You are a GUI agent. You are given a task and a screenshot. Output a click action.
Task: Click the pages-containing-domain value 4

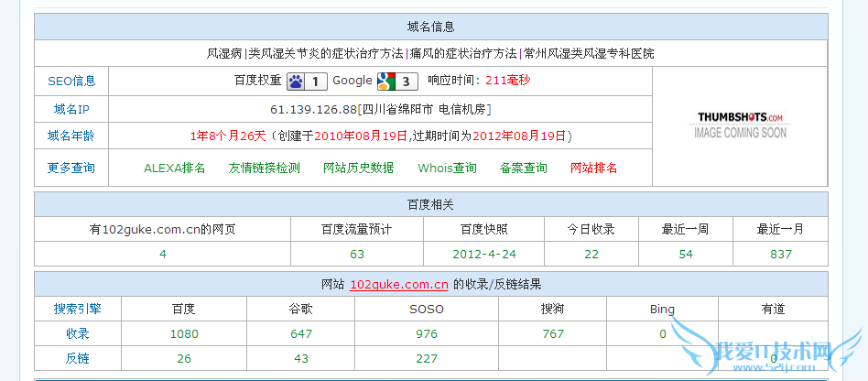[163, 255]
